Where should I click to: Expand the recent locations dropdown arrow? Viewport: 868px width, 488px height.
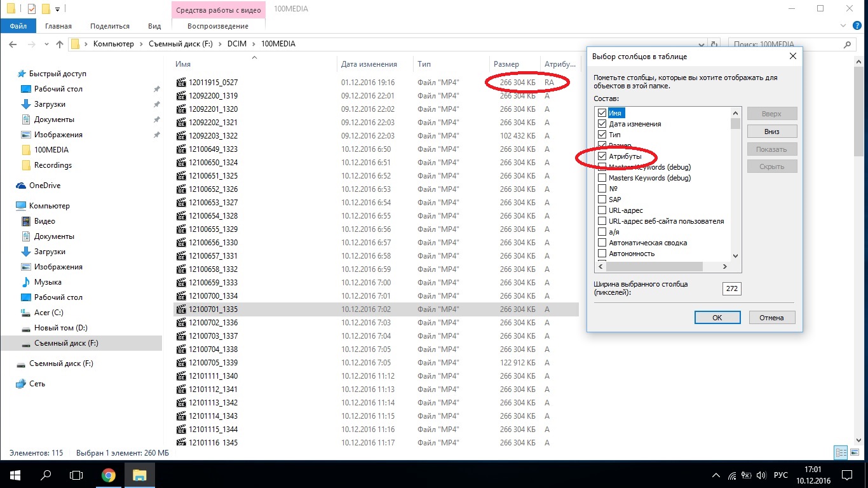click(46, 44)
